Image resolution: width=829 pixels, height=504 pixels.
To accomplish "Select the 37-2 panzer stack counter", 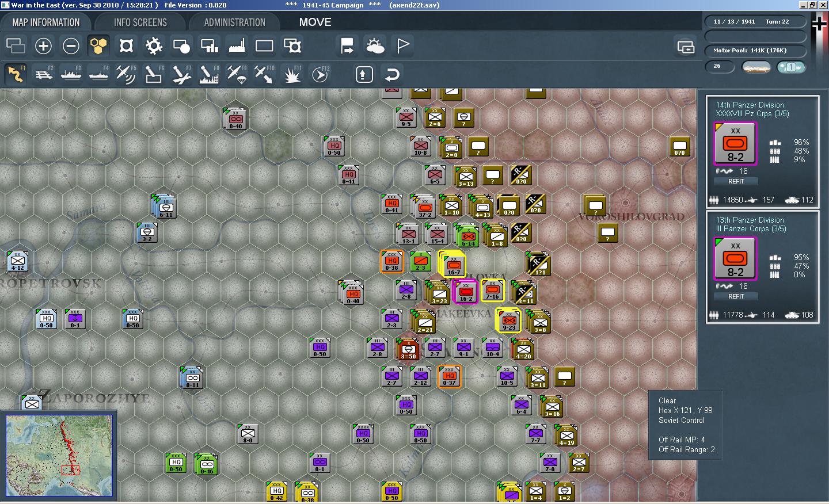I will coord(424,206).
